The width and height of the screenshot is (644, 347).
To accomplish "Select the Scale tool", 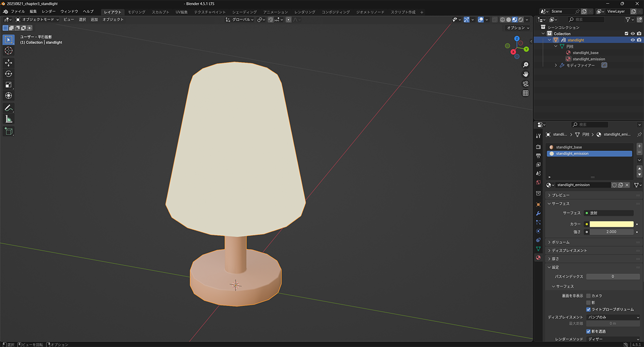I will click(x=9, y=85).
